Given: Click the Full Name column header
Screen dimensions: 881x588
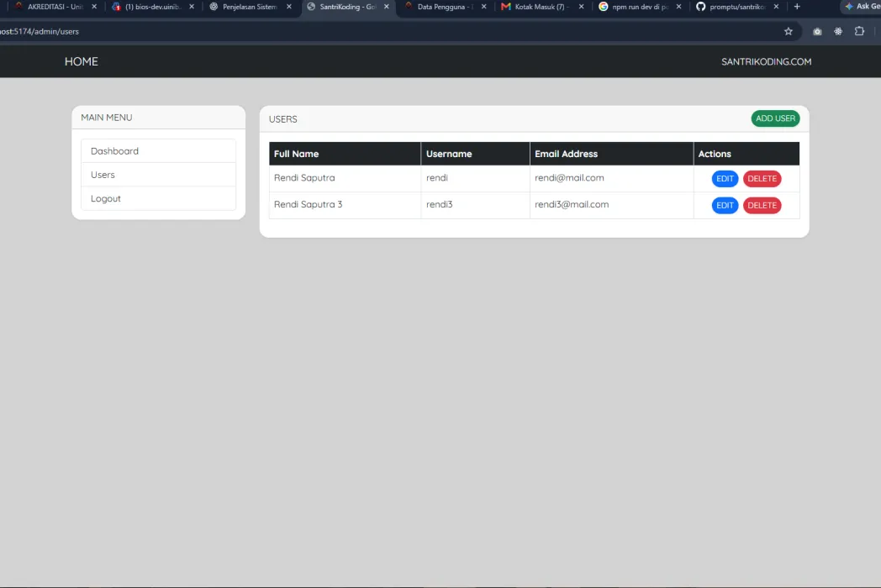Looking at the screenshot, I should click(345, 154).
